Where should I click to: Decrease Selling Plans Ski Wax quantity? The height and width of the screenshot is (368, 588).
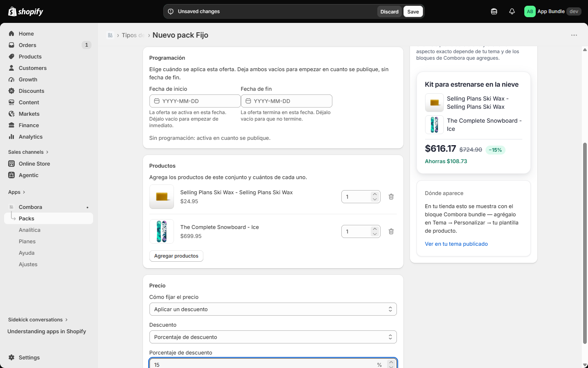[375, 200]
